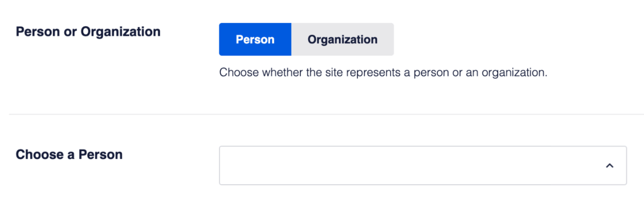This screenshot has height=204, width=644.
Task: Click inside the Choose a Person combo box
Action: point(423,165)
